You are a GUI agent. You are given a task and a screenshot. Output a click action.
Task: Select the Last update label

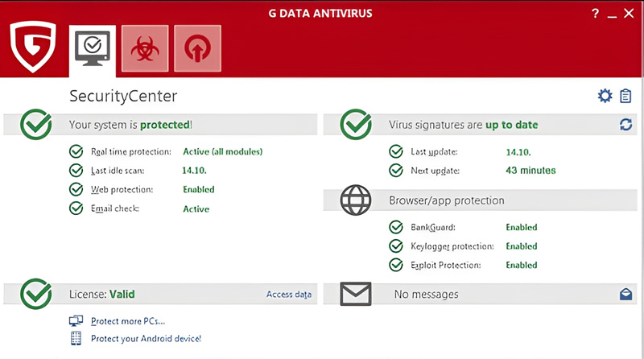[434, 152]
